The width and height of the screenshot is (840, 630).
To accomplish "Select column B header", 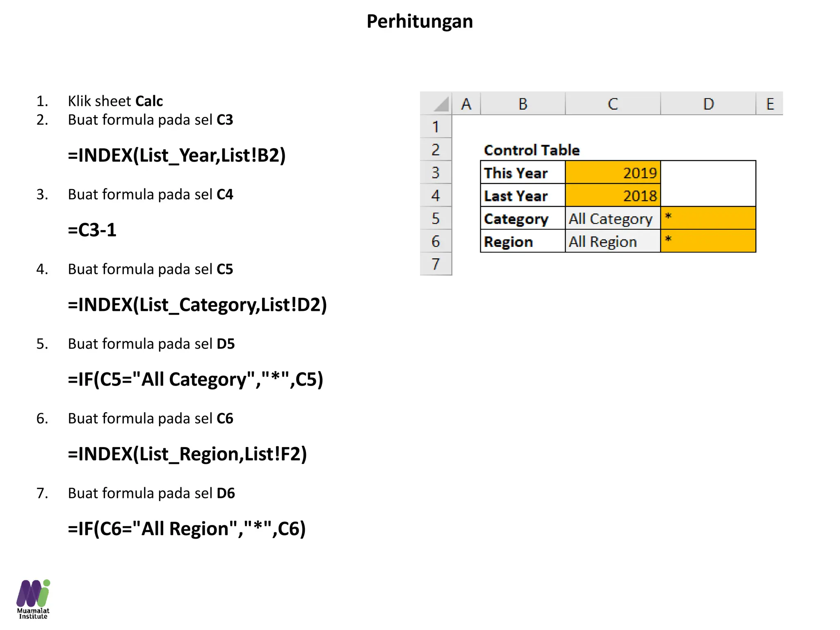I will [523, 103].
